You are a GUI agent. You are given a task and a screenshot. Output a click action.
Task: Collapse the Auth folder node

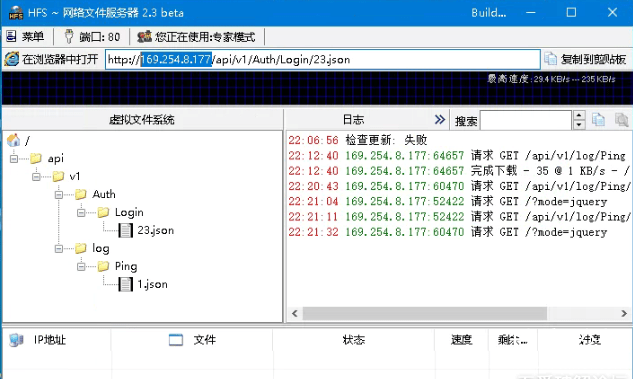59,195
